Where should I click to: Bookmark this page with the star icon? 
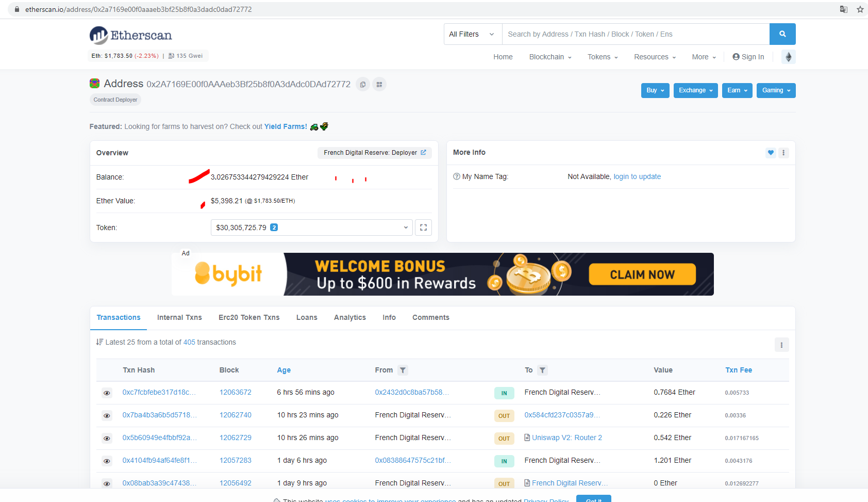coord(860,9)
